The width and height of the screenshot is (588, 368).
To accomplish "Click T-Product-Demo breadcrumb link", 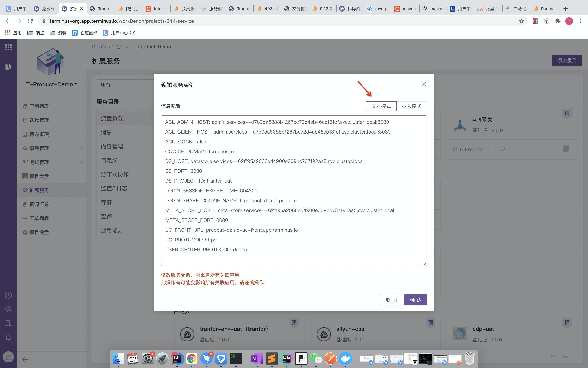I will 152,47.
